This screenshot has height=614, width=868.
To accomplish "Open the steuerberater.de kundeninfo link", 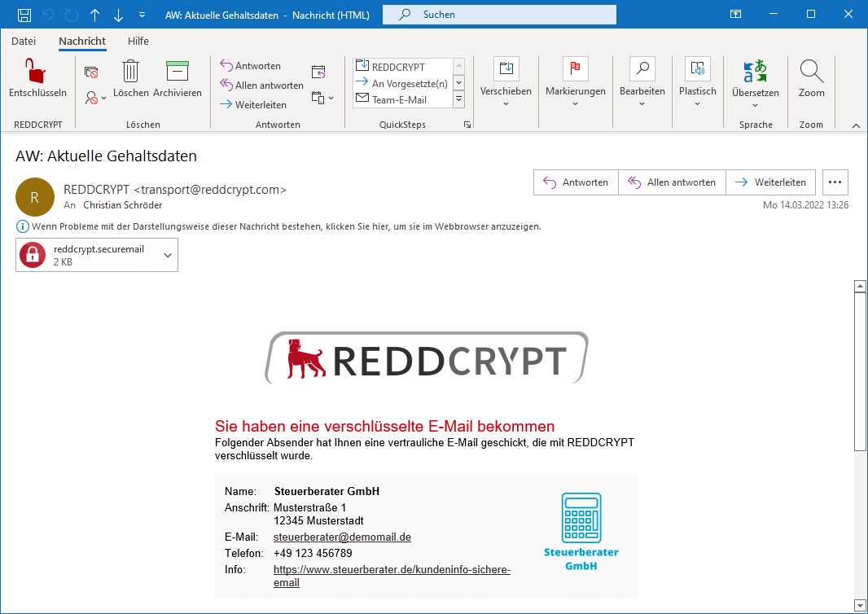I will [x=392, y=576].
